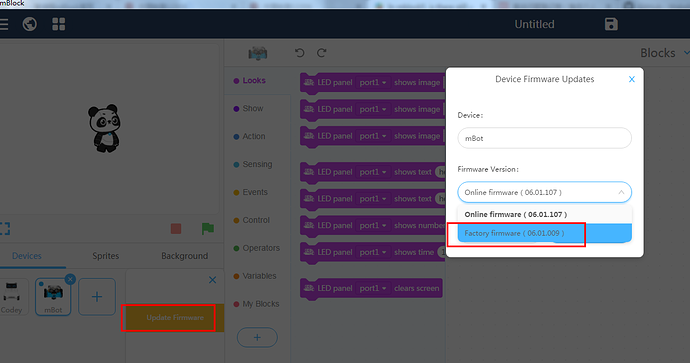Switch to the Sprites tab
The width and height of the screenshot is (690, 363).
point(106,256)
